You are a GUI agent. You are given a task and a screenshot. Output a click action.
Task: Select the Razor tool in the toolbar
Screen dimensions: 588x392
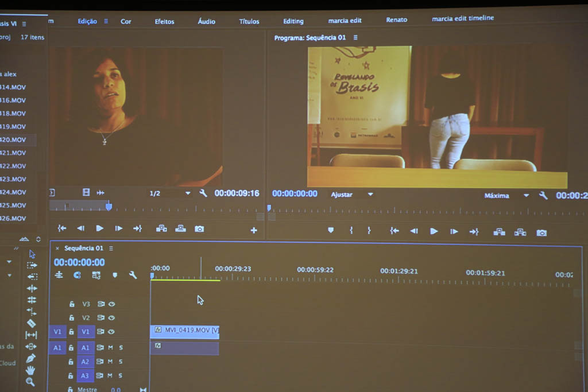pos(31,323)
